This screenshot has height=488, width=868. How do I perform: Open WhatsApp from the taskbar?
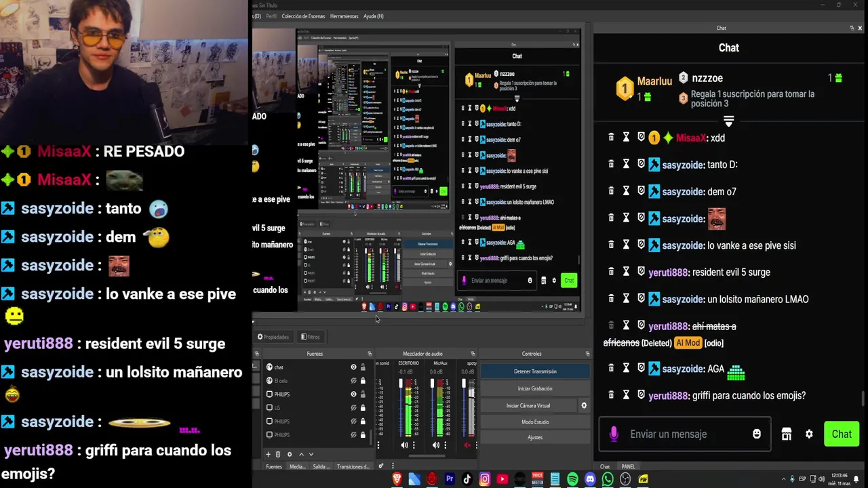pos(608,479)
